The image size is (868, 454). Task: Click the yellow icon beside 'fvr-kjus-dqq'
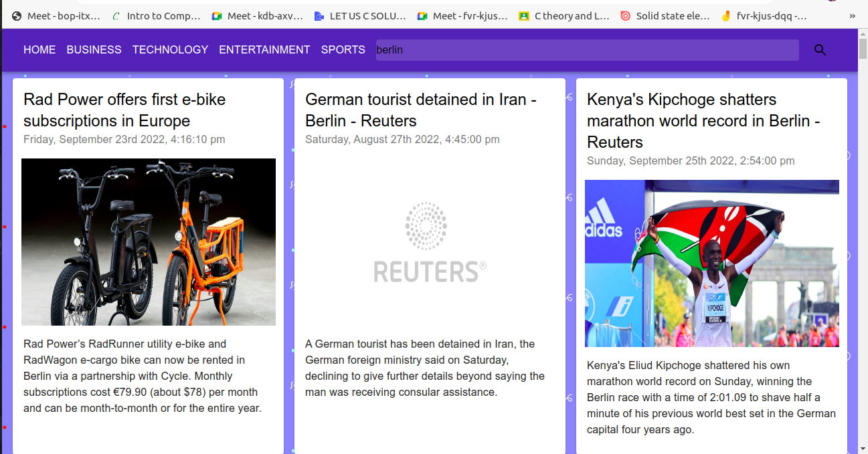tap(725, 16)
